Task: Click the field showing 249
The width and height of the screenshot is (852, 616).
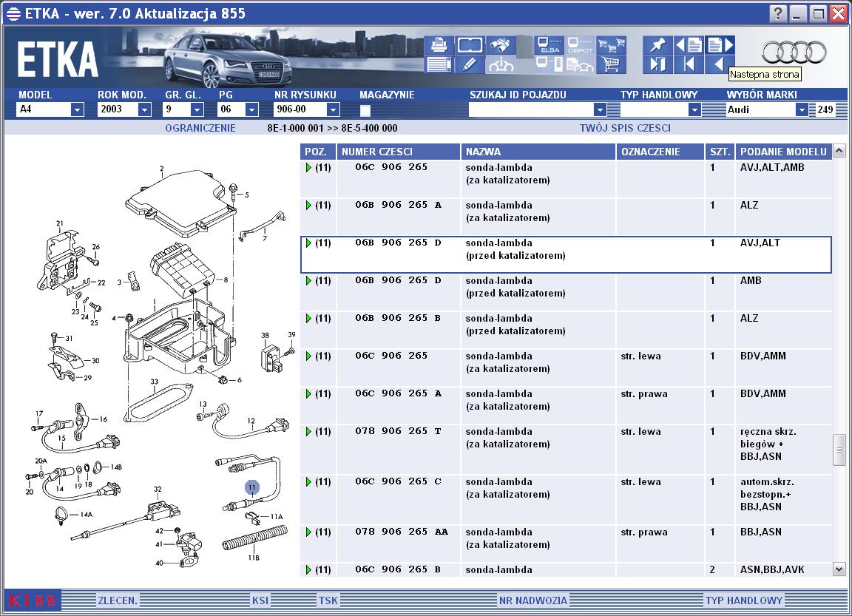Action: [x=825, y=109]
